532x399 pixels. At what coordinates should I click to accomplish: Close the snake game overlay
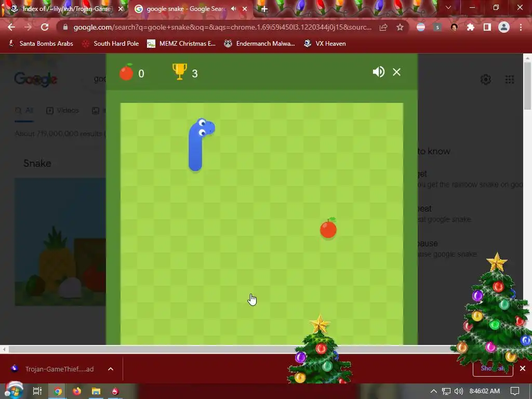point(396,72)
